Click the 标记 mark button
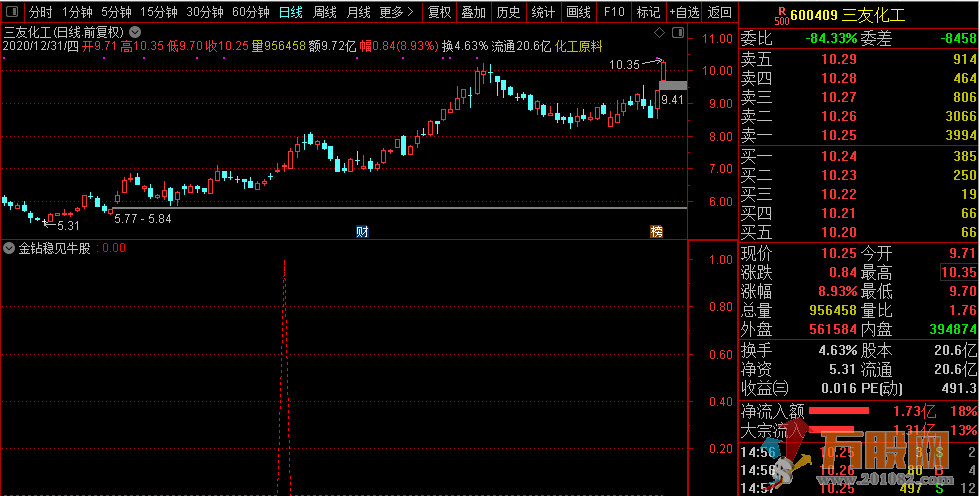 pyautogui.click(x=648, y=12)
